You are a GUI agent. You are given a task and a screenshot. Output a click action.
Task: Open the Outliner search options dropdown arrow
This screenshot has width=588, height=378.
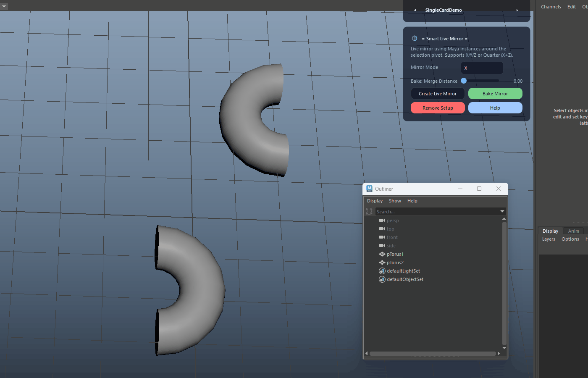[502, 211]
